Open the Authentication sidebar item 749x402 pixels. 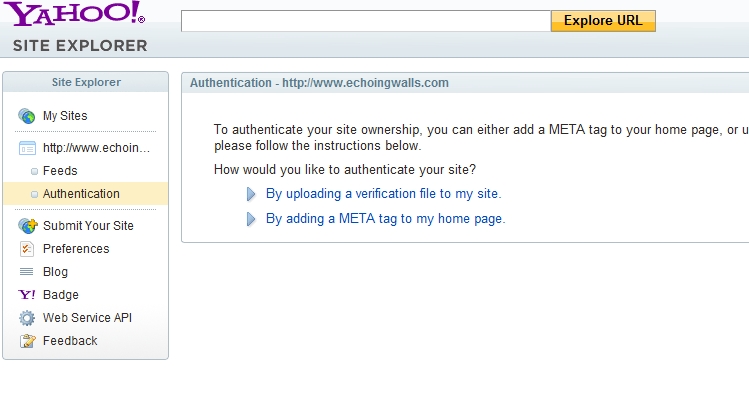(x=81, y=194)
